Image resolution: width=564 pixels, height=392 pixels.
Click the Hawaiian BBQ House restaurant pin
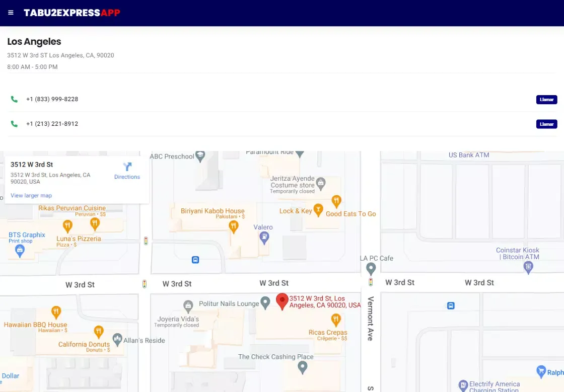pos(56,312)
